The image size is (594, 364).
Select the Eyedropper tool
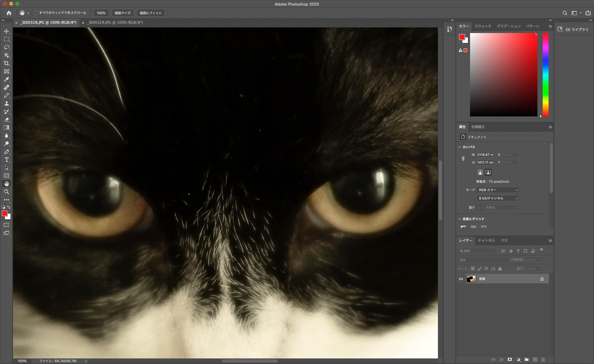pos(6,79)
